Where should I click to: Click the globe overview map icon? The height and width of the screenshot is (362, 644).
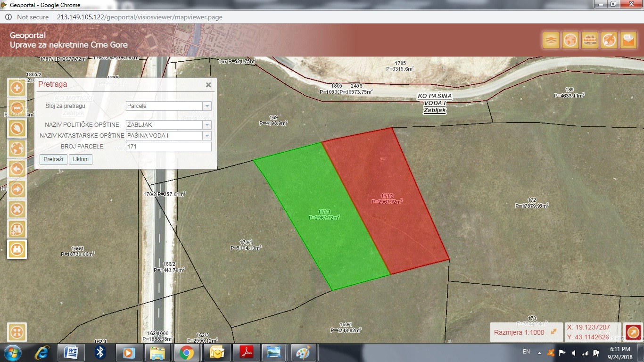pos(570,40)
